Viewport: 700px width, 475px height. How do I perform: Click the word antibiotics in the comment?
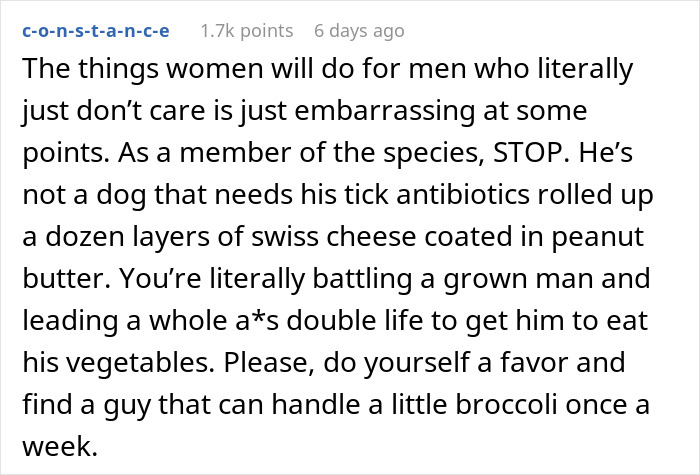click(x=462, y=195)
